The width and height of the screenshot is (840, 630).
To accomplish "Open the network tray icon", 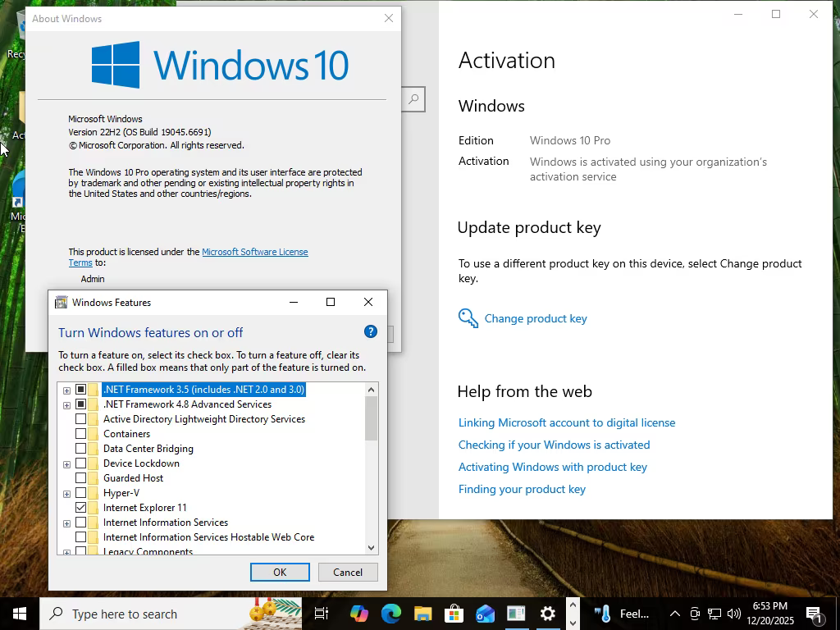I will click(x=714, y=614).
